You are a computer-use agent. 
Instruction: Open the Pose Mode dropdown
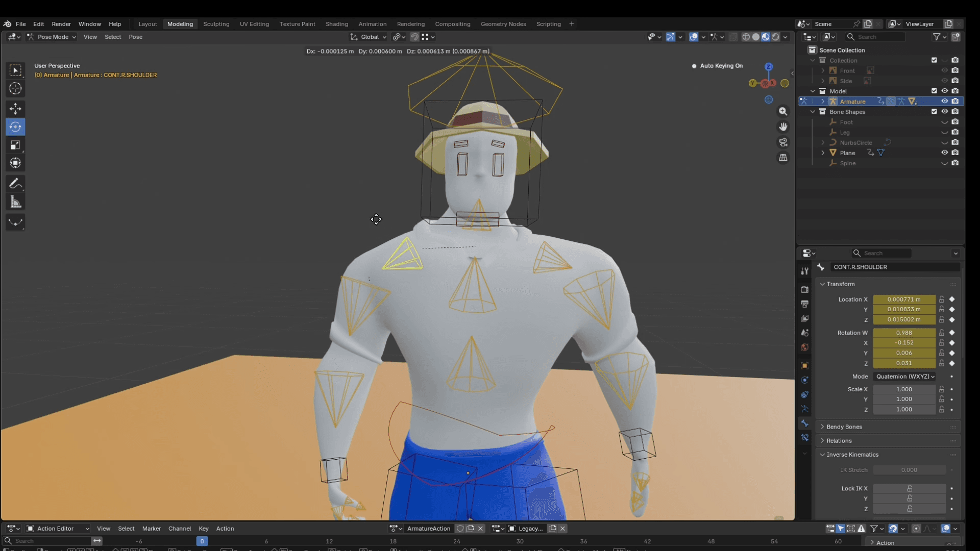pyautogui.click(x=52, y=37)
